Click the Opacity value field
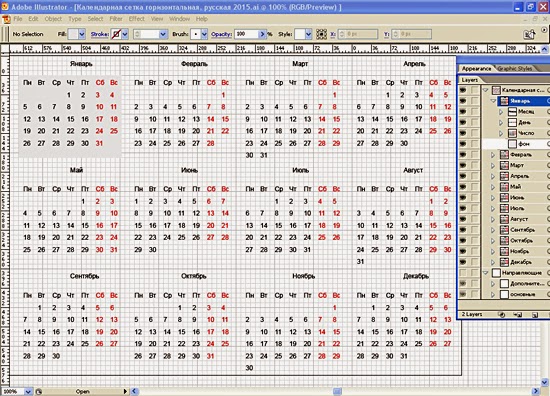The width and height of the screenshot is (550, 396). [x=247, y=34]
